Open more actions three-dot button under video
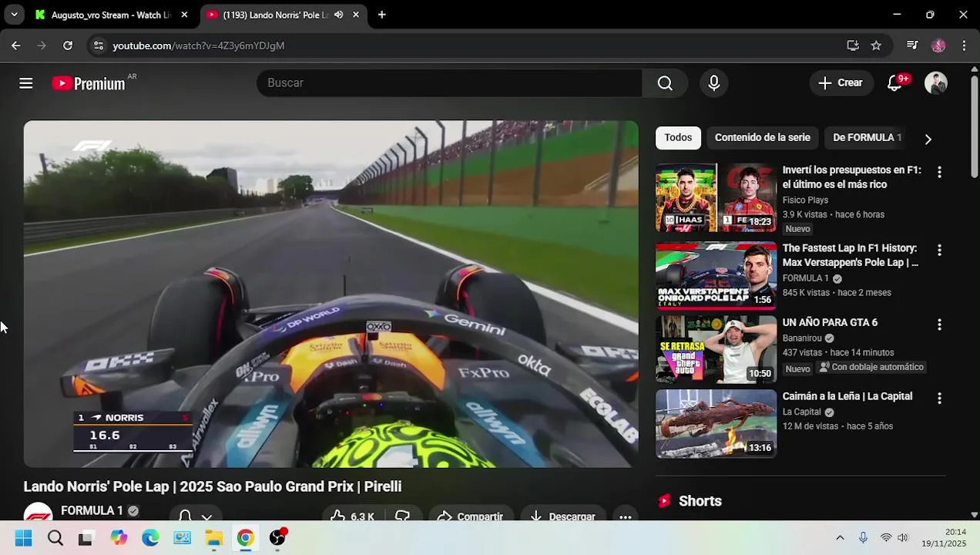Viewport: 980px width, 555px height. 626,514
